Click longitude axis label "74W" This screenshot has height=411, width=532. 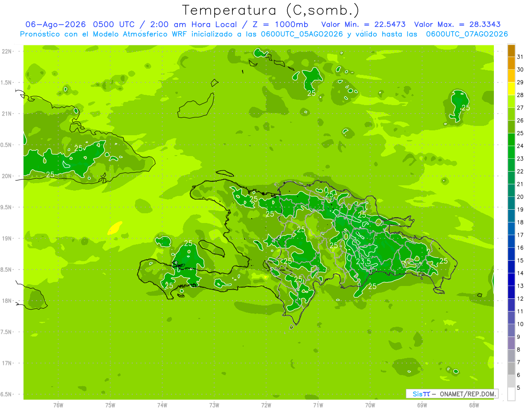162,405
